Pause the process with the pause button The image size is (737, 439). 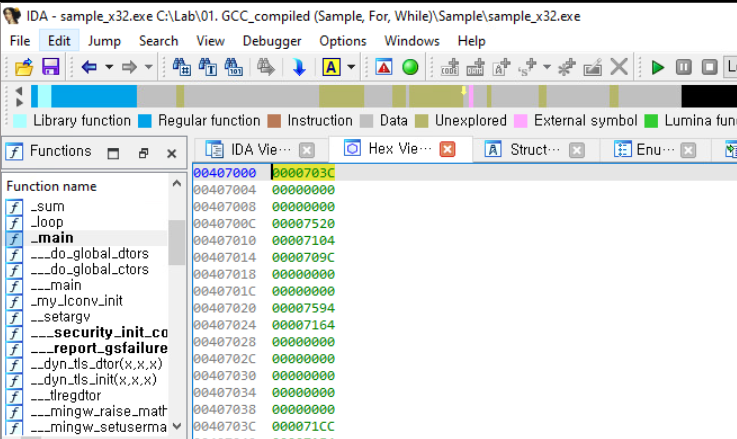[684, 67]
